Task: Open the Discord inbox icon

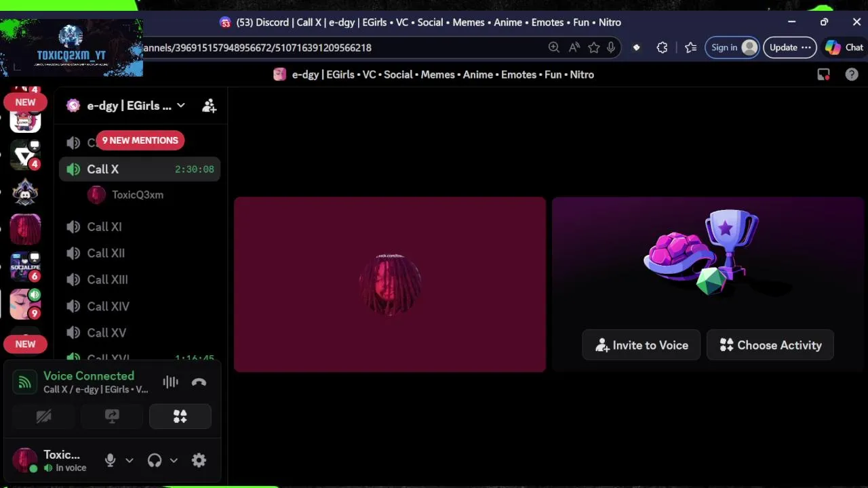Action: tap(823, 75)
